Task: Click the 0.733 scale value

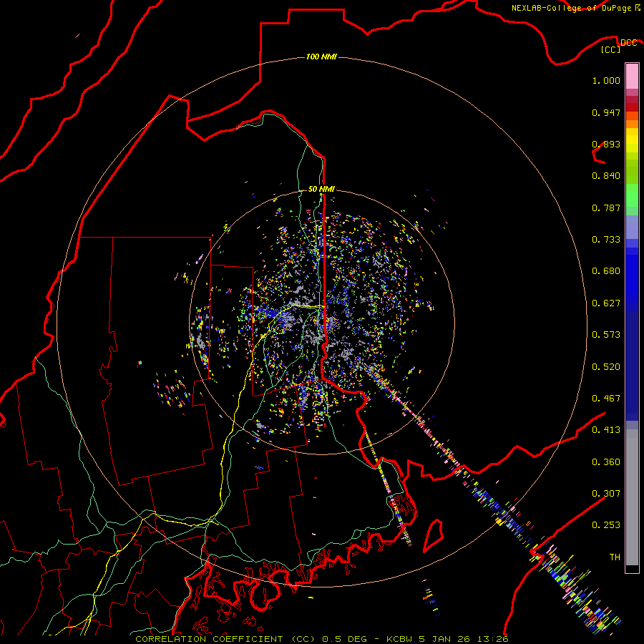Action: tap(606, 240)
